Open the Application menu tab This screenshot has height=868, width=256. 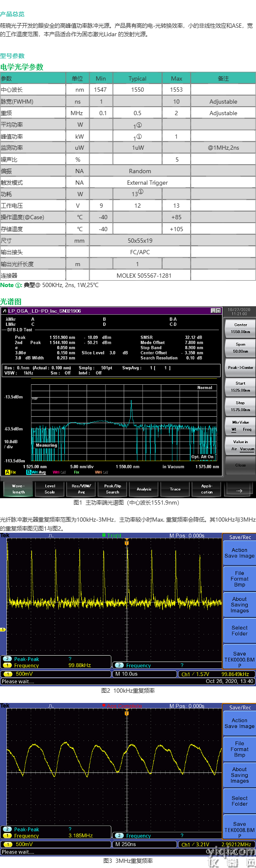pyautogui.click(x=207, y=489)
